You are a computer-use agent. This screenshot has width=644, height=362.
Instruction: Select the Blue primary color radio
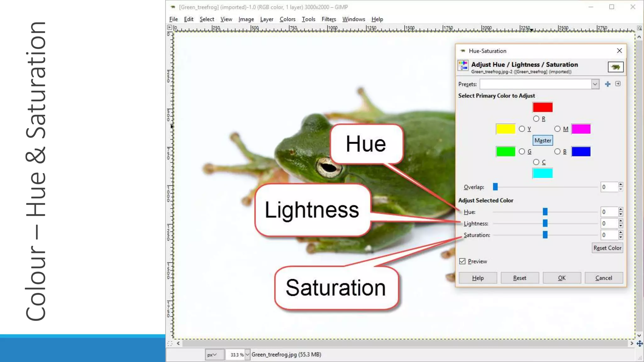557,151
